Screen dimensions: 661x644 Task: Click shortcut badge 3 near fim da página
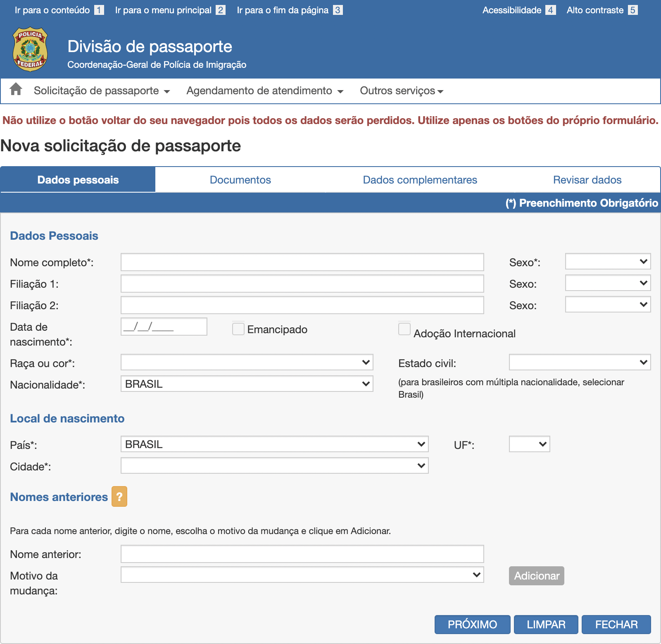pos(337,10)
